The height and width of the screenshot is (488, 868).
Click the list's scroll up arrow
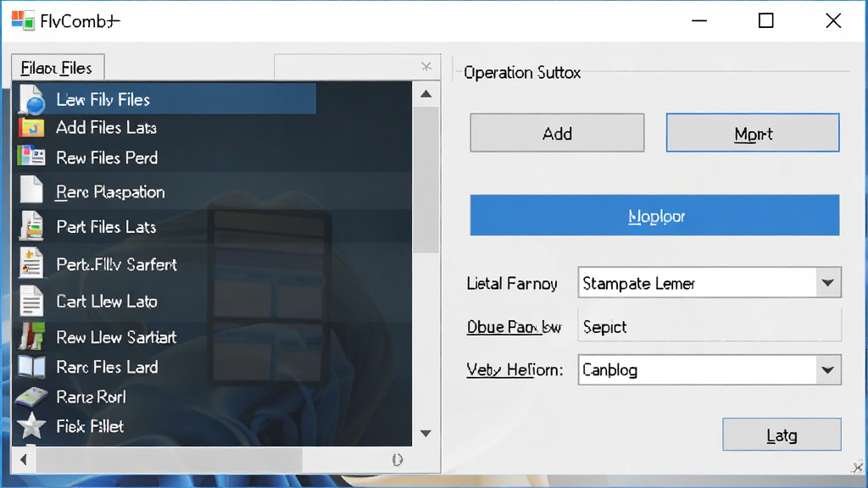[426, 93]
